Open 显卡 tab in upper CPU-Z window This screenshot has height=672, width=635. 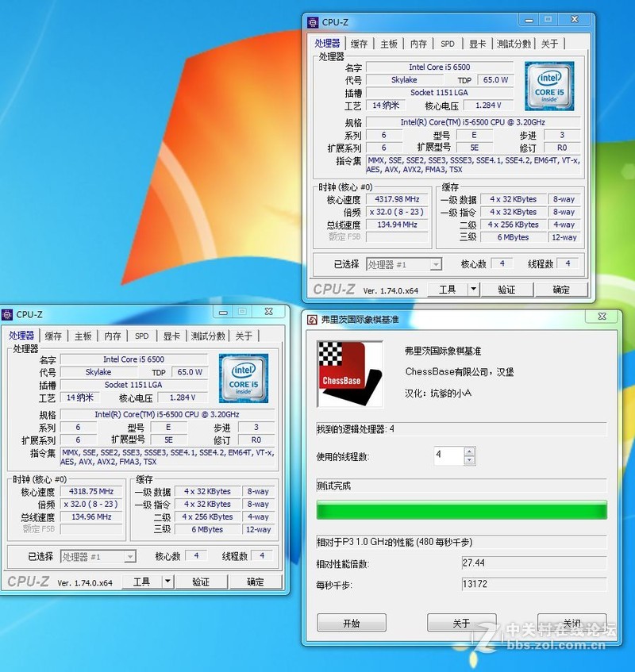tap(477, 44)
